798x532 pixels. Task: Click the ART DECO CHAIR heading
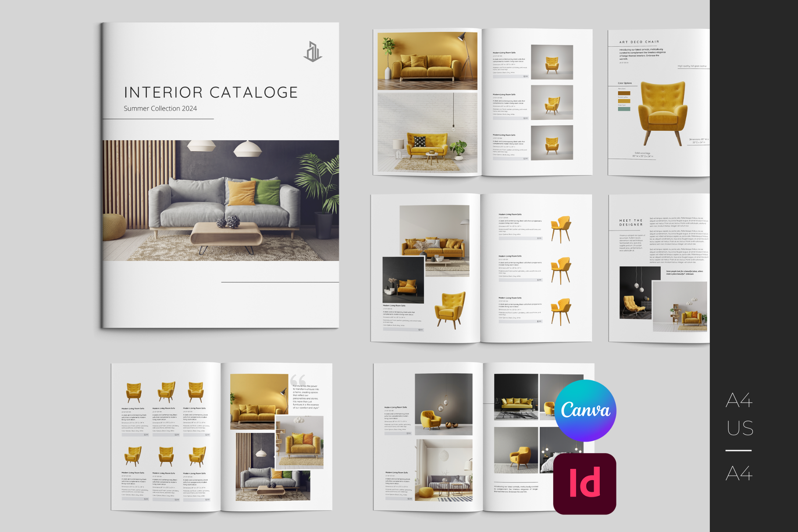[639, 42]
